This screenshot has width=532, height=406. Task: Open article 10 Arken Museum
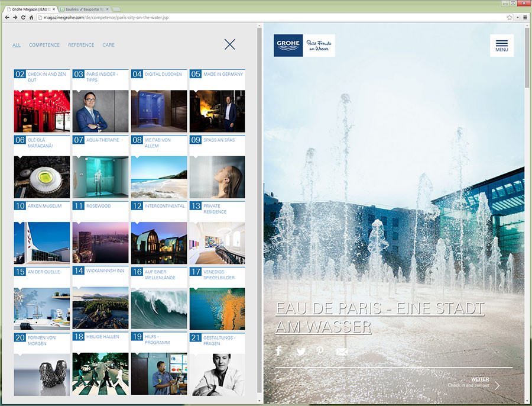42,233
